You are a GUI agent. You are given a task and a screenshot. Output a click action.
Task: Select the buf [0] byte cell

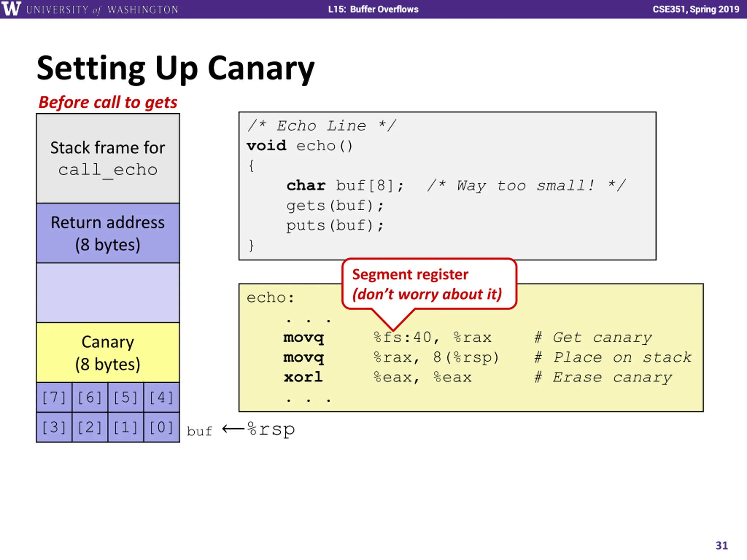[x=161, y=427]
